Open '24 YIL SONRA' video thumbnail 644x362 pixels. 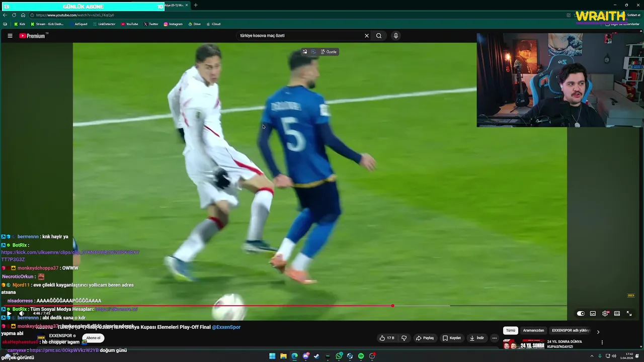click(524, 344)
